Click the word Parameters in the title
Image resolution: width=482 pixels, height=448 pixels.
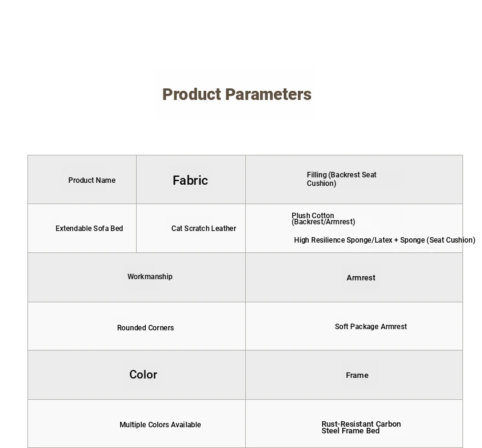(x=268, y=94)
